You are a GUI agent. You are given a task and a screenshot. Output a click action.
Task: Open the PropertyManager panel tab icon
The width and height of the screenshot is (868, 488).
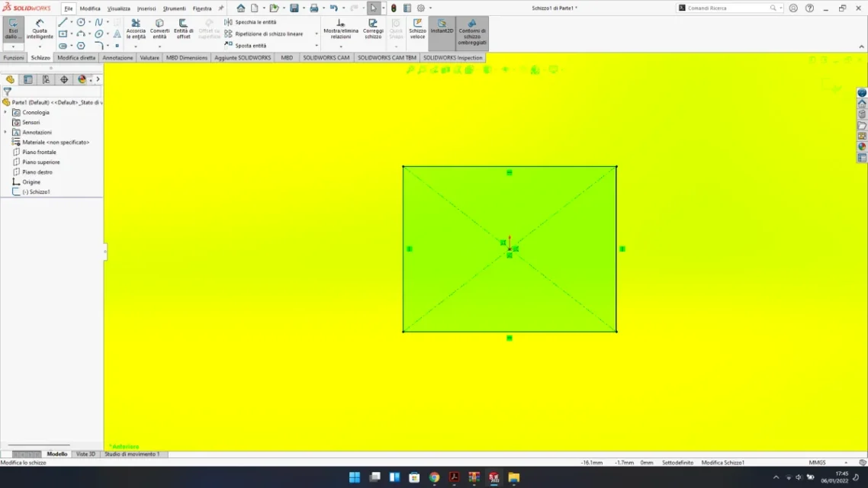tap(28, 79)
